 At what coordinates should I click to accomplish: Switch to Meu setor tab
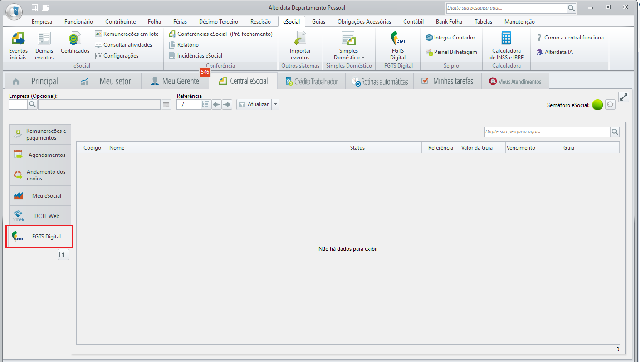(107, 81)
